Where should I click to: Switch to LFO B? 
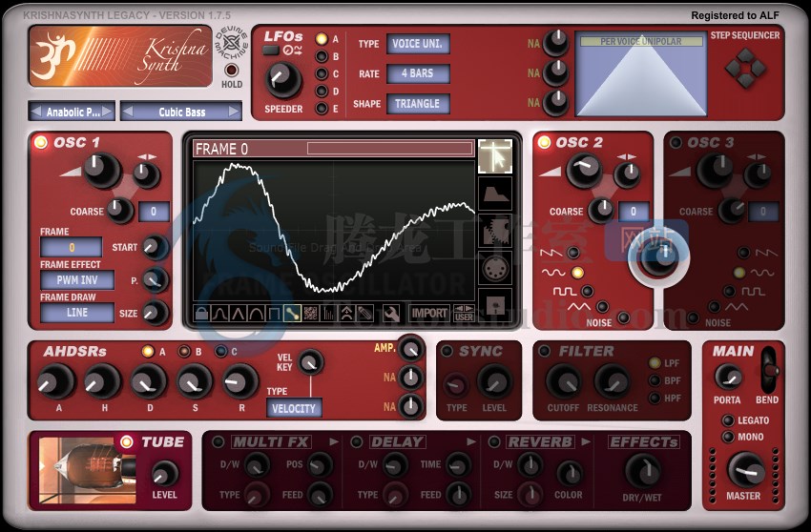(322, 56)
